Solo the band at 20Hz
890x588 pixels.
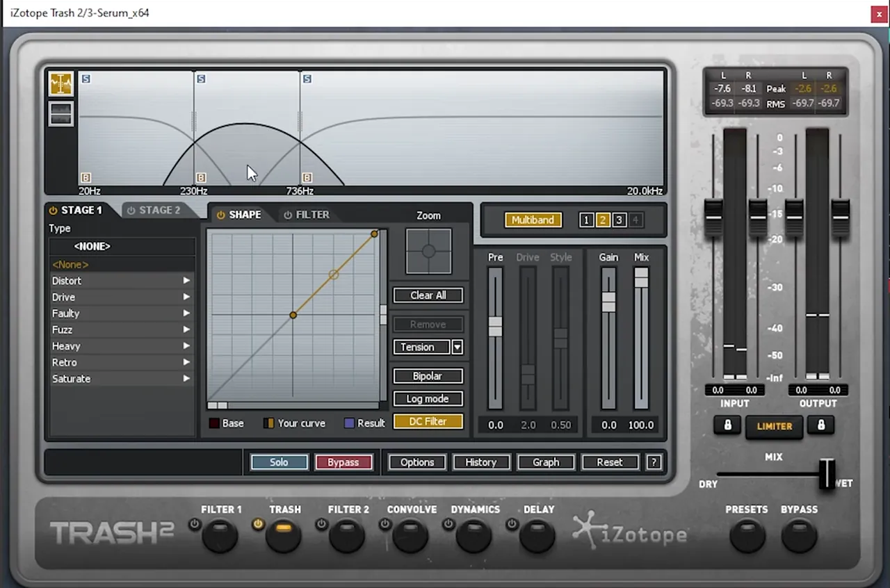tap(86, 79)
